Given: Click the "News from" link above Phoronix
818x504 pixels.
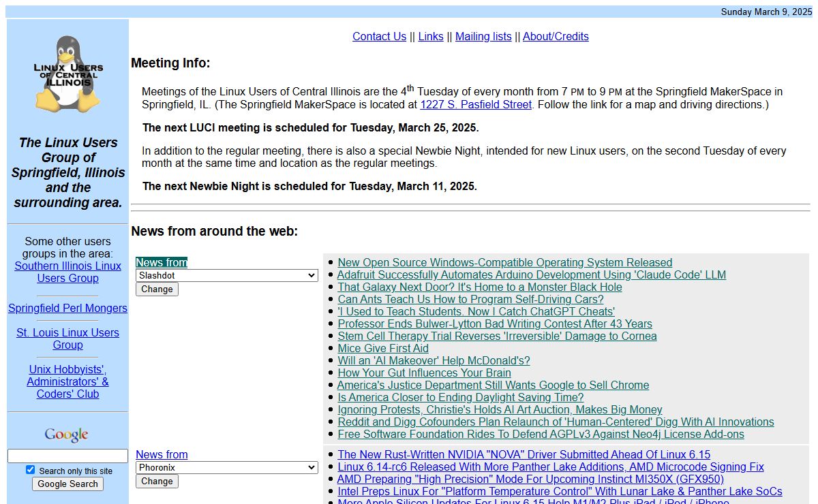Looking at the screenshot, I should click(162, 455).
